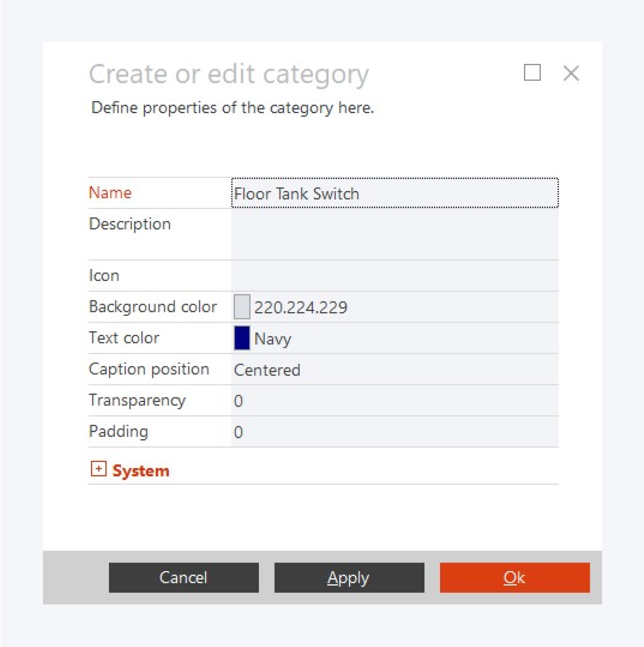Viewport: 644px width, 647px height.
Task: Select the Caption position property label
Action: 149,369
